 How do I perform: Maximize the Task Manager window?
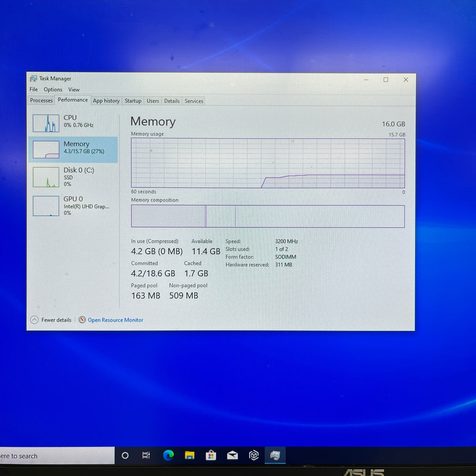click(386, 80)
